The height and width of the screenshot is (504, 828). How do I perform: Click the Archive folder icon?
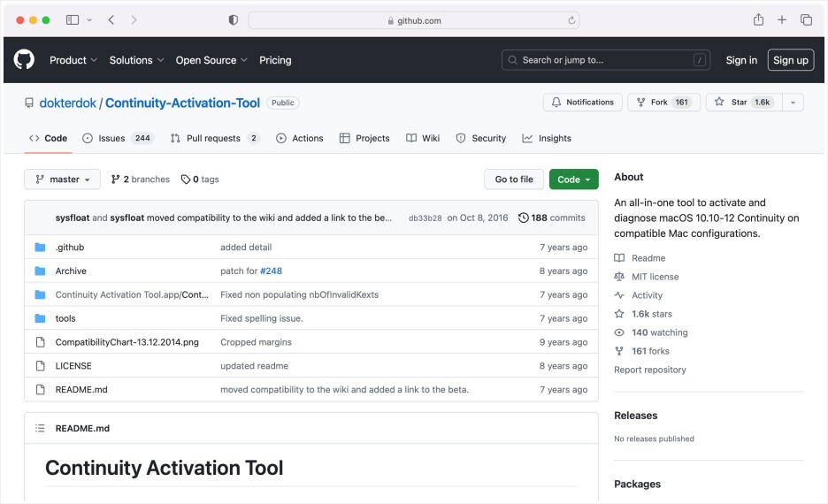40,271
